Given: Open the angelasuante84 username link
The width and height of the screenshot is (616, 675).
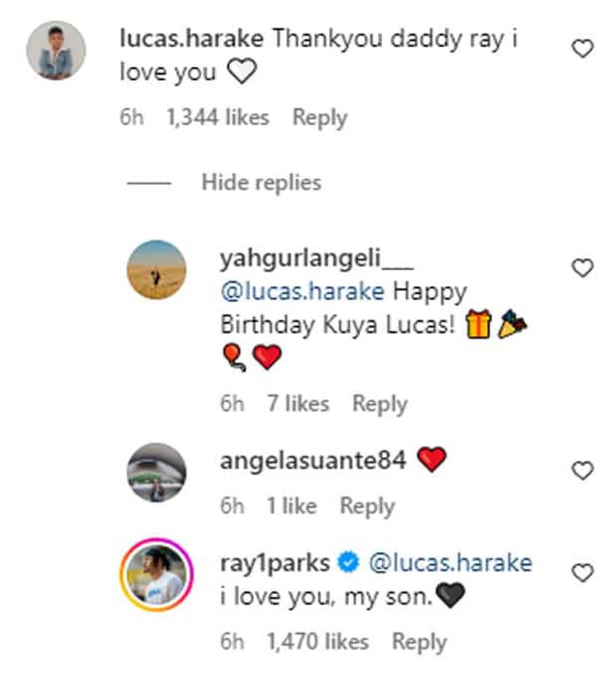Looking at the screenshot, I should click(313, 461).
